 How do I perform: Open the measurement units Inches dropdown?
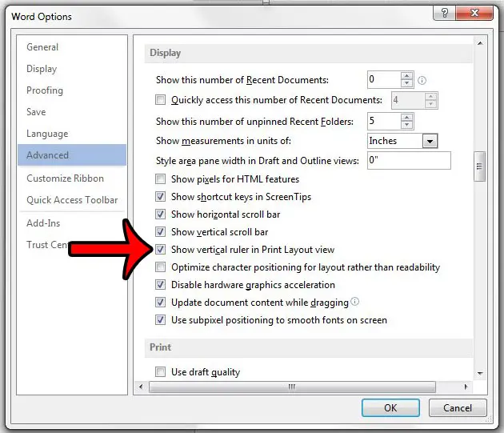tap(430, 141)
